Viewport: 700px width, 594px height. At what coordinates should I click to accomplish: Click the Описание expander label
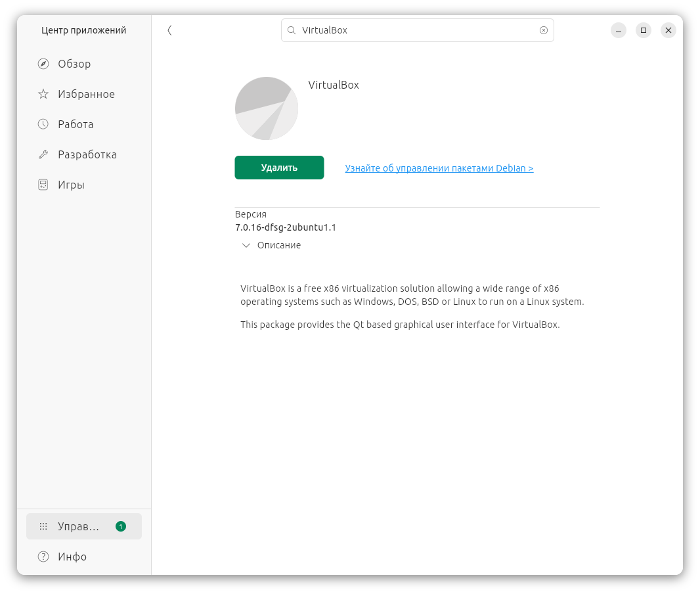click(279, 245)
